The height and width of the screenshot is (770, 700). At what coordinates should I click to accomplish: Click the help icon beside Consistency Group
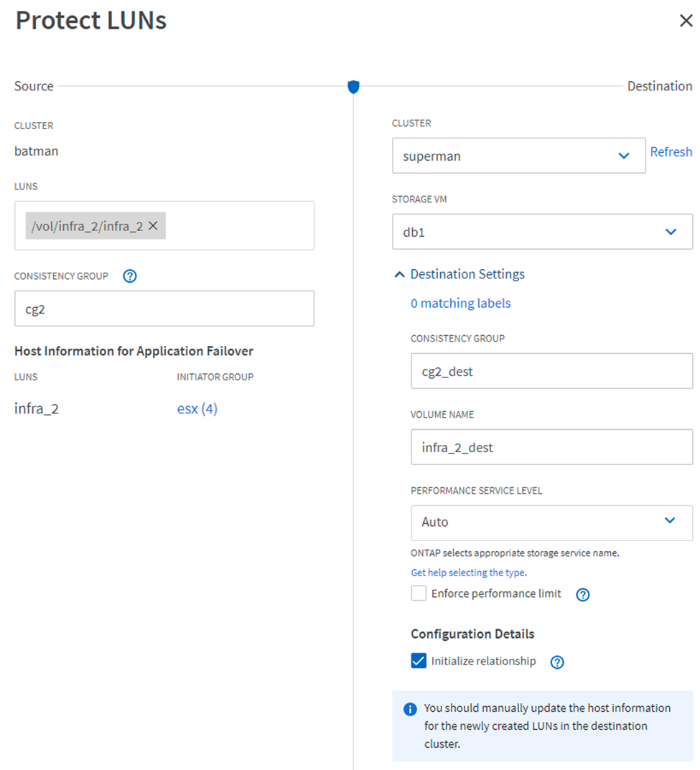(x=130, y=276)
